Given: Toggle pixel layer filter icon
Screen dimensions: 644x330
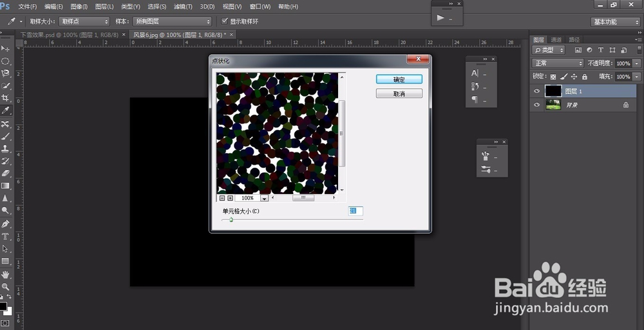Looking at the screenshot, I should click(578, 50).
